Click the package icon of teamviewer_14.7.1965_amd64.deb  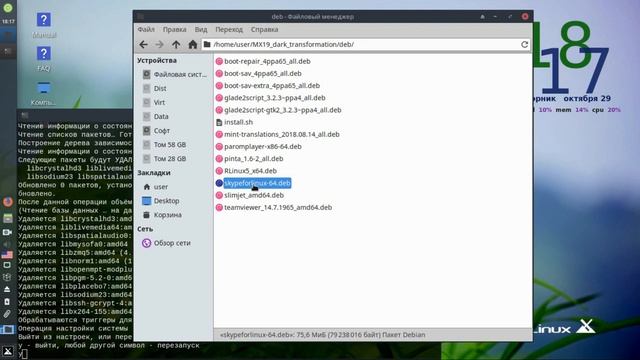[219, 207]
